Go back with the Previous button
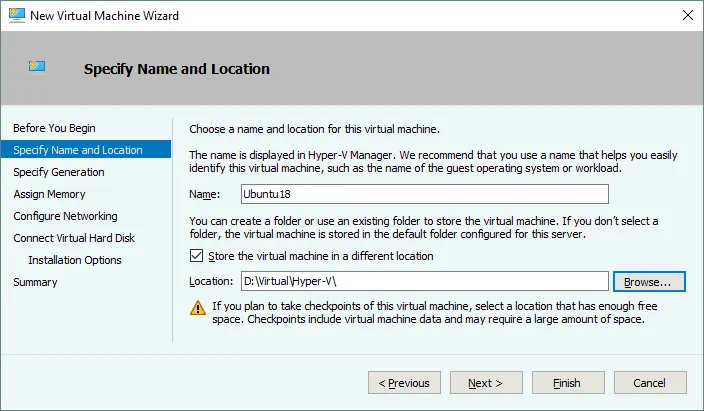 405,382
